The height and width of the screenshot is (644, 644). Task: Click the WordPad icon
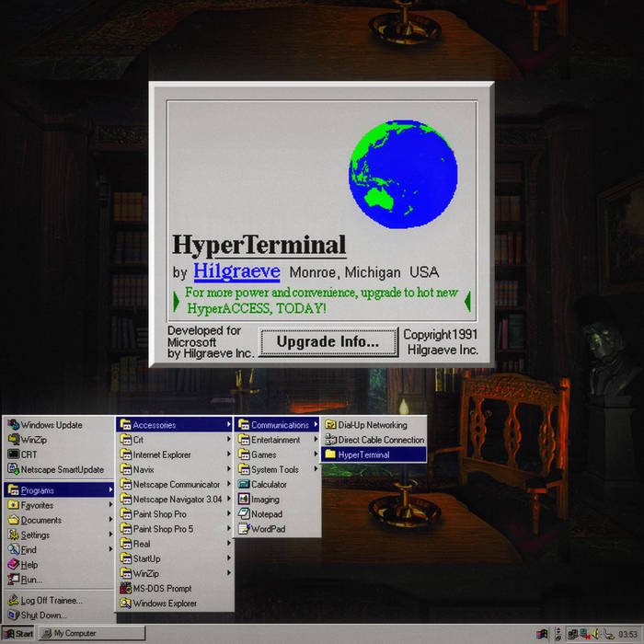pyautogui.click(x=244, y=528)
